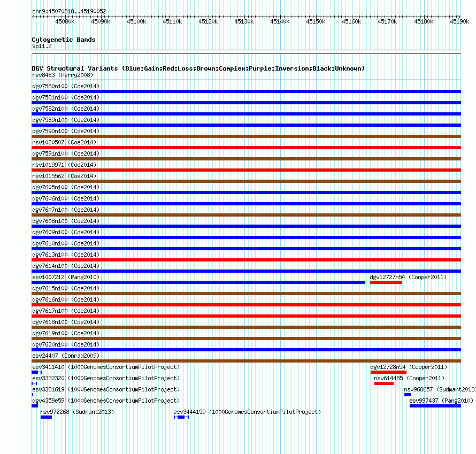Open the dgv7580n100 (Coe2014) variant label

66,86
